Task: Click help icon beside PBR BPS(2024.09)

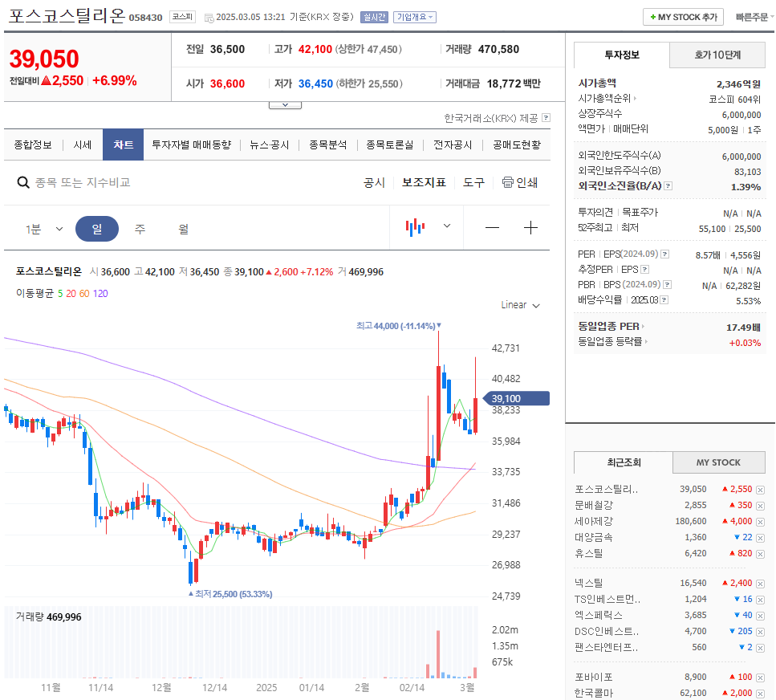Action: (x=667, y=285)
